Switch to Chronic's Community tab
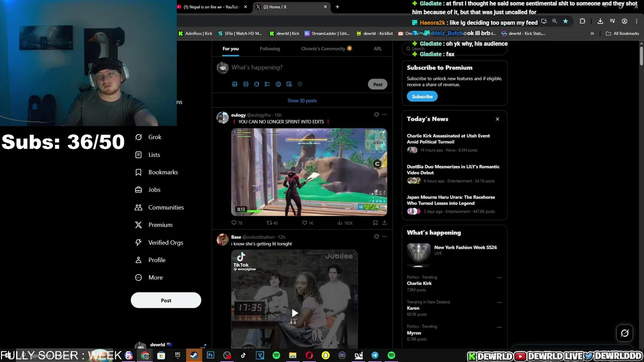This screenshot has width=644, height=362. tap(327, 49)
